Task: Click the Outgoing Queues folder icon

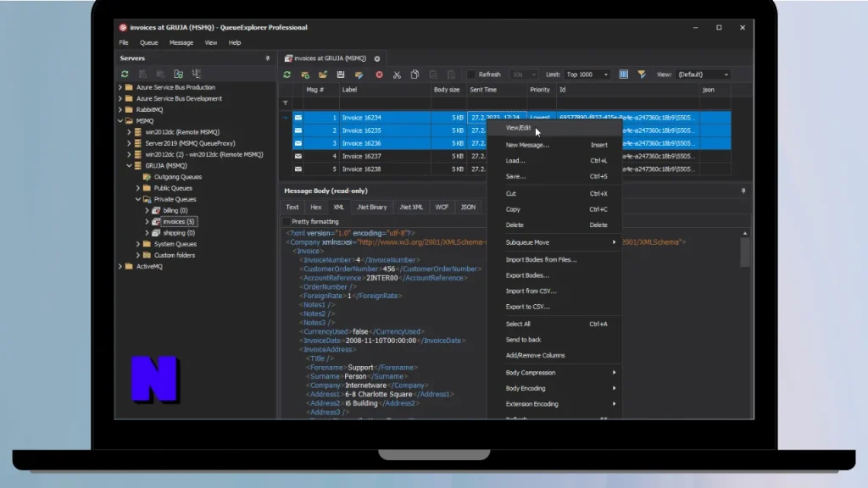Action: 147,177
